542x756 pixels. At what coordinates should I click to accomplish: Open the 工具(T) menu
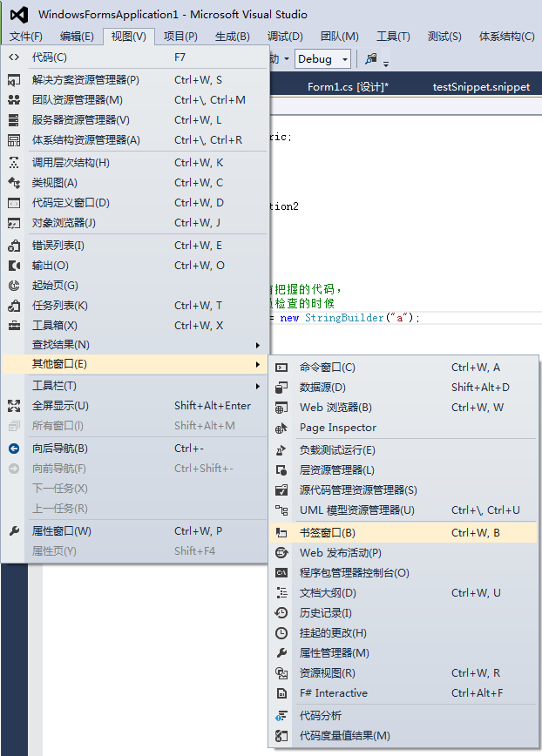pyautogui.click(x=393, y=37)
